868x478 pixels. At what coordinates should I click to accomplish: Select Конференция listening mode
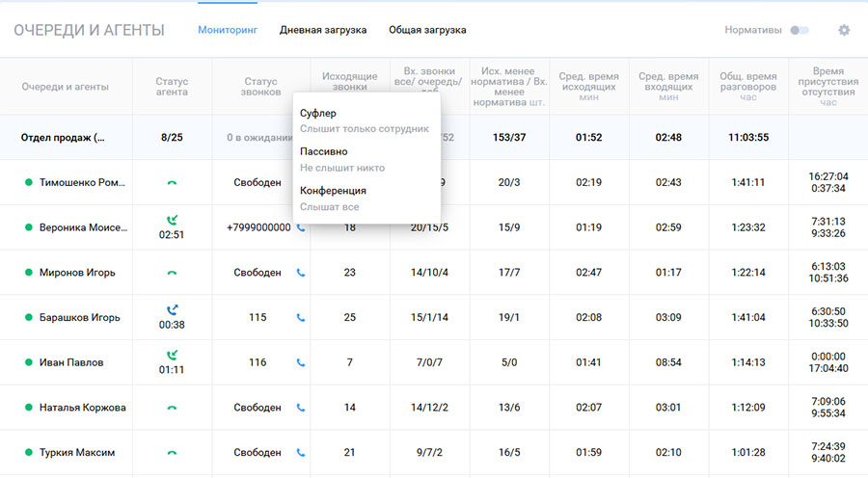click(333, 199)
